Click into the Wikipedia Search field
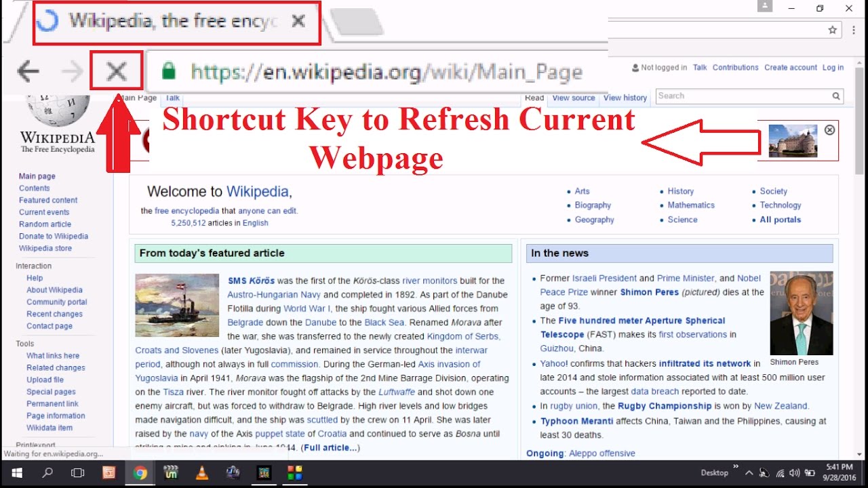The width and height of the screenshot is (868, 488). point(744,96)
